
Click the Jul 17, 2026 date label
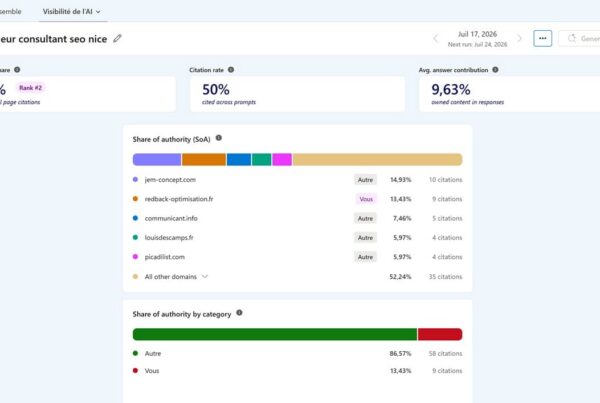click(478, 34)
